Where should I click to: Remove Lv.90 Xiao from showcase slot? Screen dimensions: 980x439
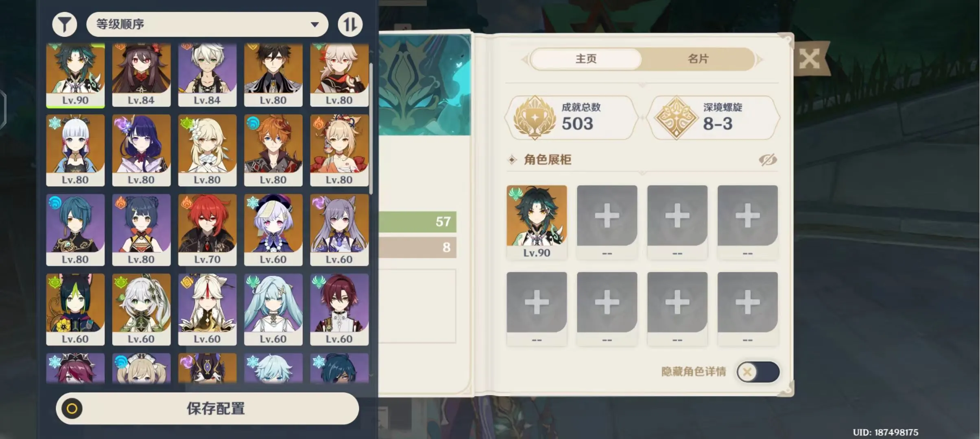coord(537,222)
